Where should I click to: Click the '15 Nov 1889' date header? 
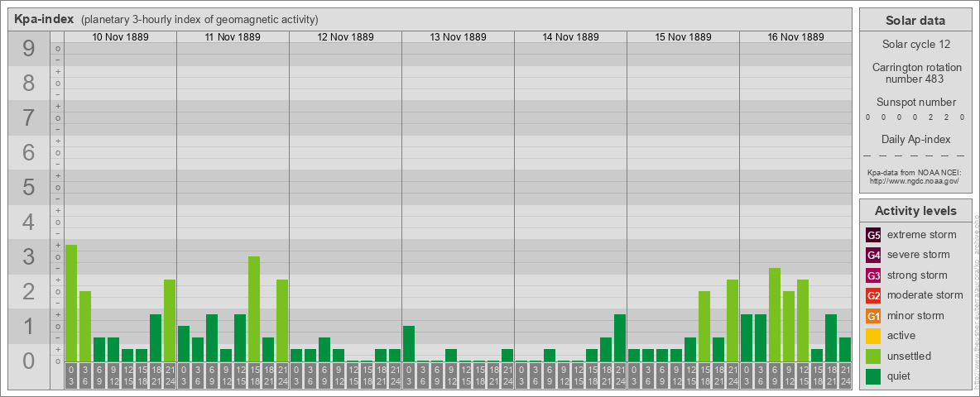point(683,37)
